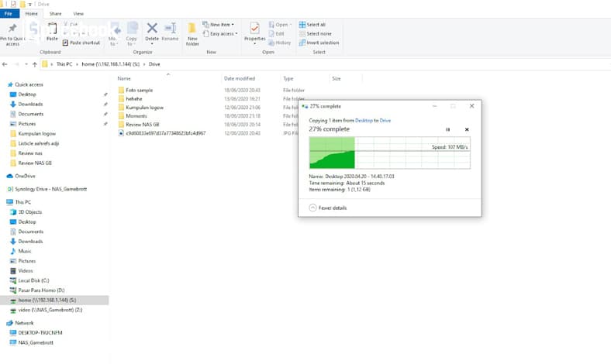The width and height of the screenshot is (611, 364).
Task: Open recent locations dropdown arrow
Action: [x=26, y=64]
